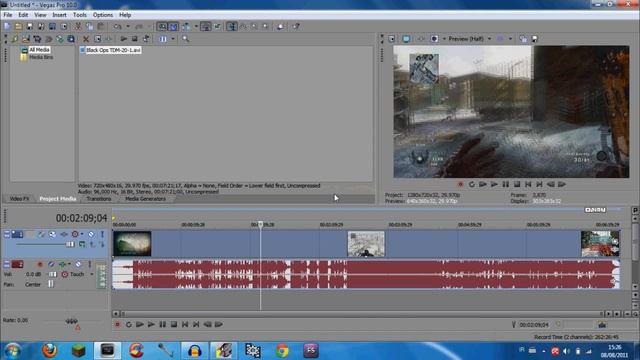This screenshot has width=640, height=360.
Task: Open Firefox from the taskbar
Action: click(x=49, y=351)
